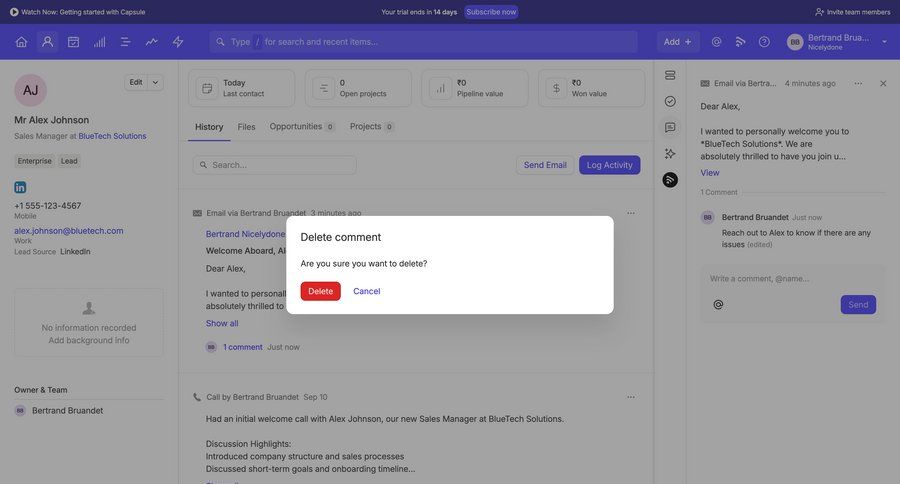Go to the Home dashboard icon
This screenshot has width=900, height=484.
pos(21,42)
